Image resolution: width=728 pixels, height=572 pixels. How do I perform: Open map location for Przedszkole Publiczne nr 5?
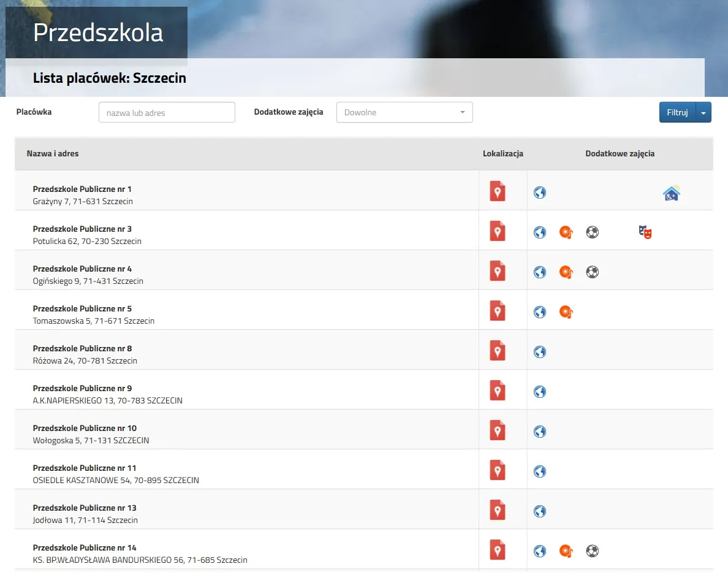(x=497, y=311)
